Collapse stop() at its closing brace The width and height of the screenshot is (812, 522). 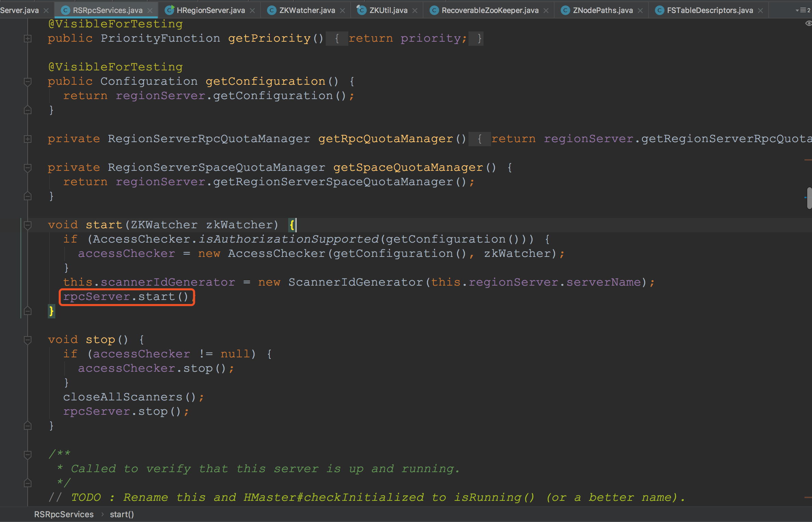point(28,426)
